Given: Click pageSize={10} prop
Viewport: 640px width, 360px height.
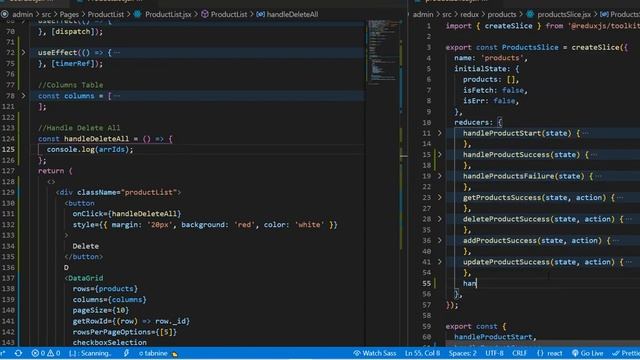Looking at the screenshot, I should [x=101, y=310].
